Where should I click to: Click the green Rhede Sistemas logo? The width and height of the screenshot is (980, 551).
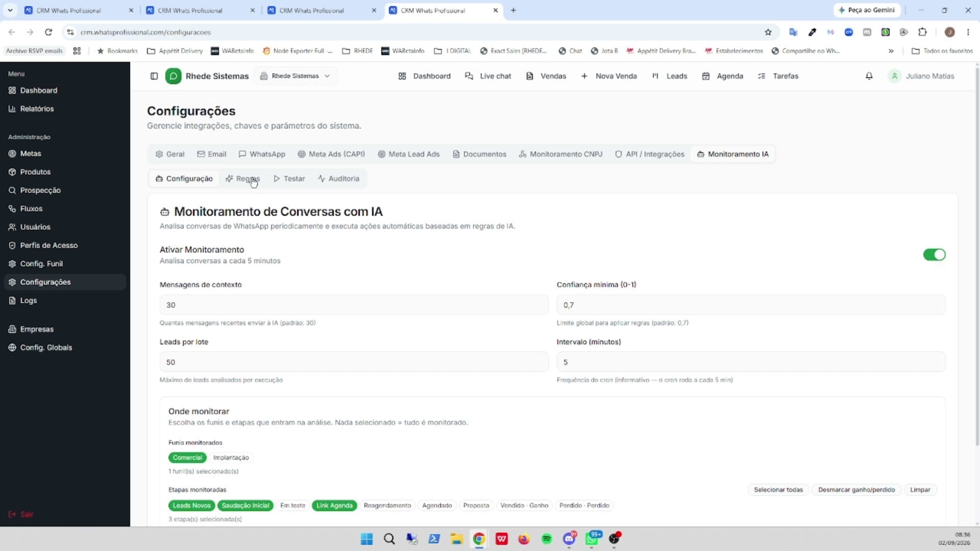click(x=173, y=76)
